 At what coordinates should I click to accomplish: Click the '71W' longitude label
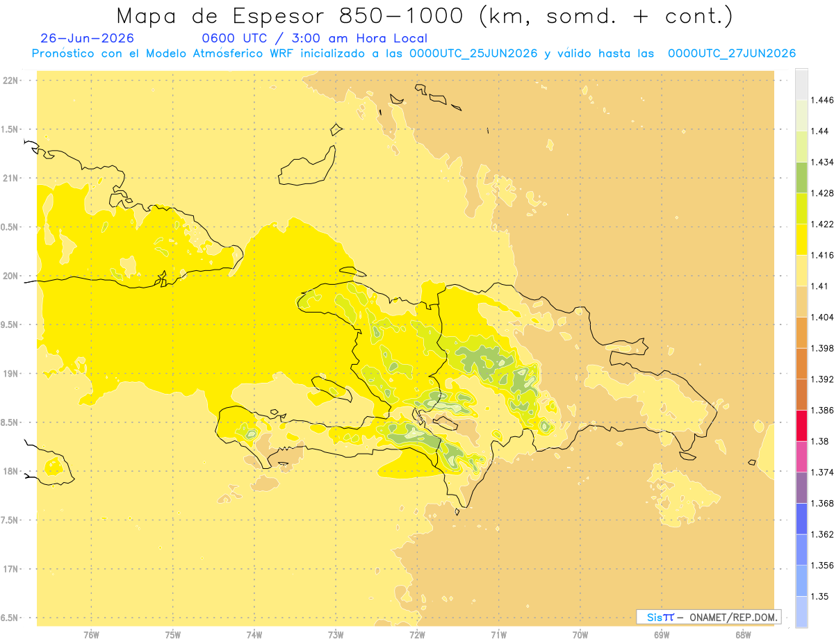pos(498,635)
